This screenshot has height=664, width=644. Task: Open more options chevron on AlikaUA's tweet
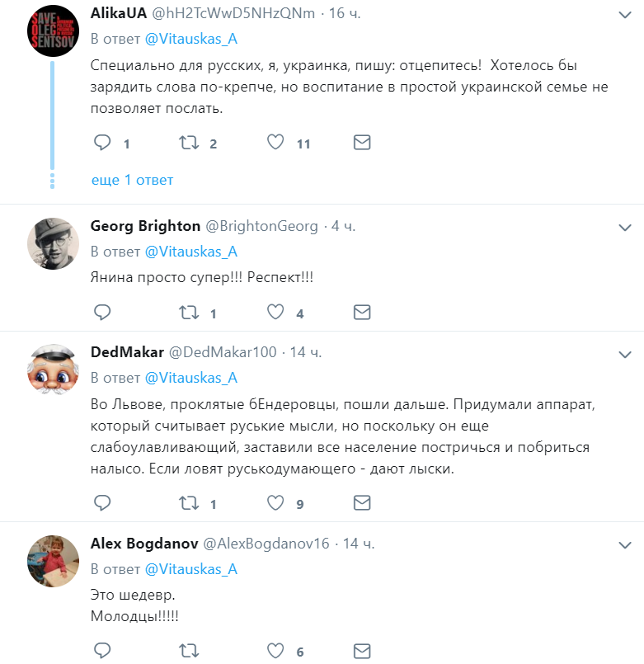(x=625, y=15)
